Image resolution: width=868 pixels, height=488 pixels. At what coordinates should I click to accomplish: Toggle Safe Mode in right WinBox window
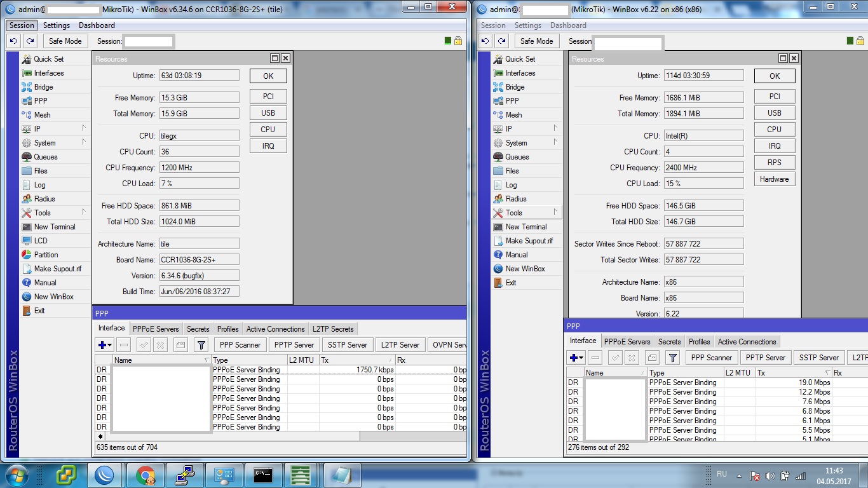pos(536,41)
